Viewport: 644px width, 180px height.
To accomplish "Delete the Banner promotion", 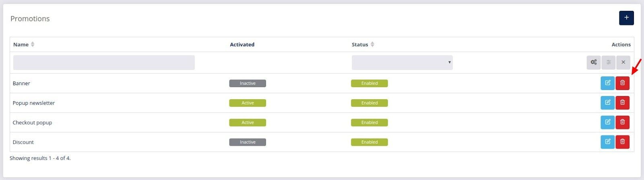I will click(x=622, y=83).
